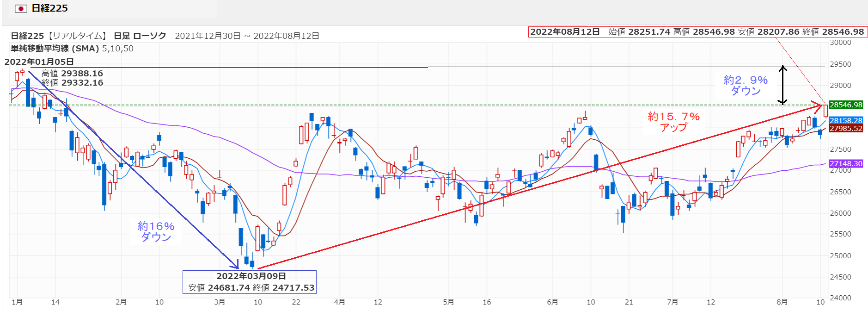Click the dark red 27985.52 SMA10 tag
This screenshot has height=311, width=868.
coord(846,128)
